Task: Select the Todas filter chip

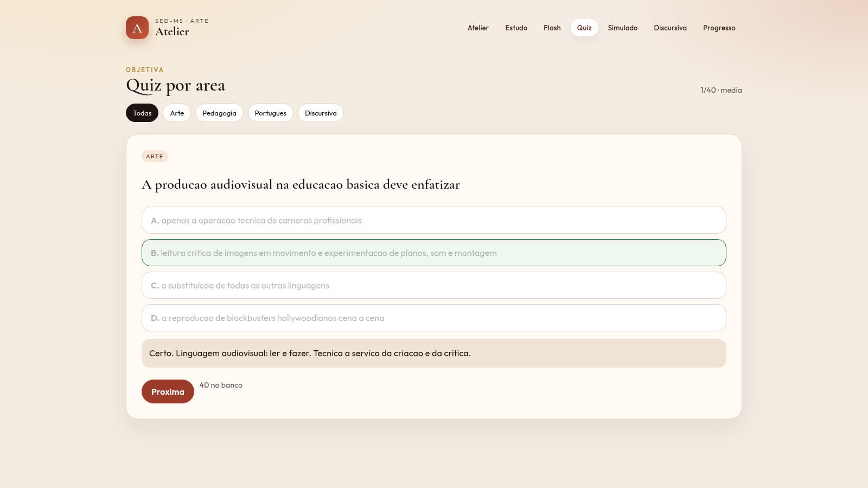Action: (142, 113)
